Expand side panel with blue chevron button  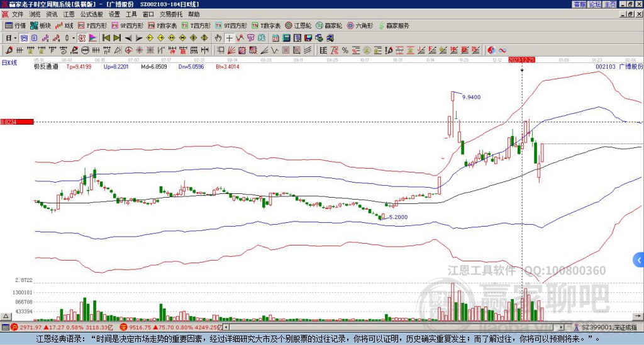(x=639, y=260)
